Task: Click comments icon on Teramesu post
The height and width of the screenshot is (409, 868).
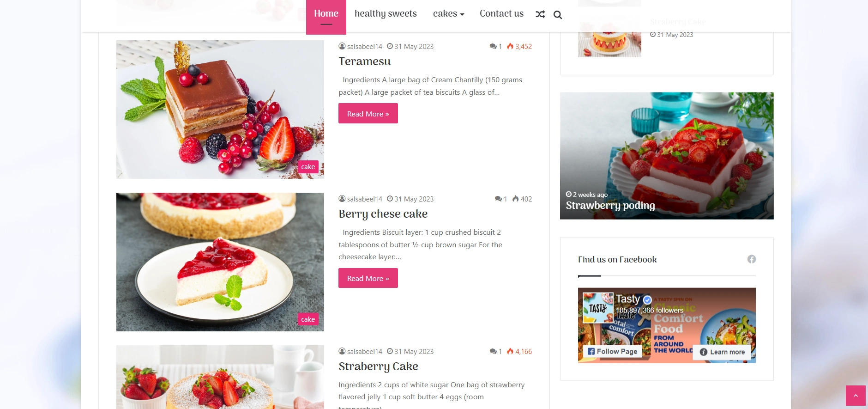Action: (x=493, y=46)
